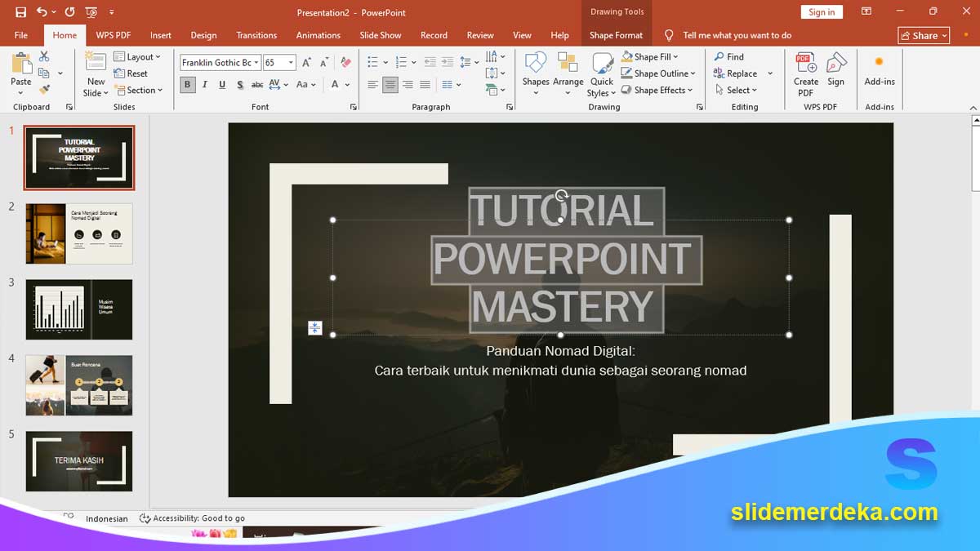
Task: Select the Format Painter brush
Action: point(44,89)
